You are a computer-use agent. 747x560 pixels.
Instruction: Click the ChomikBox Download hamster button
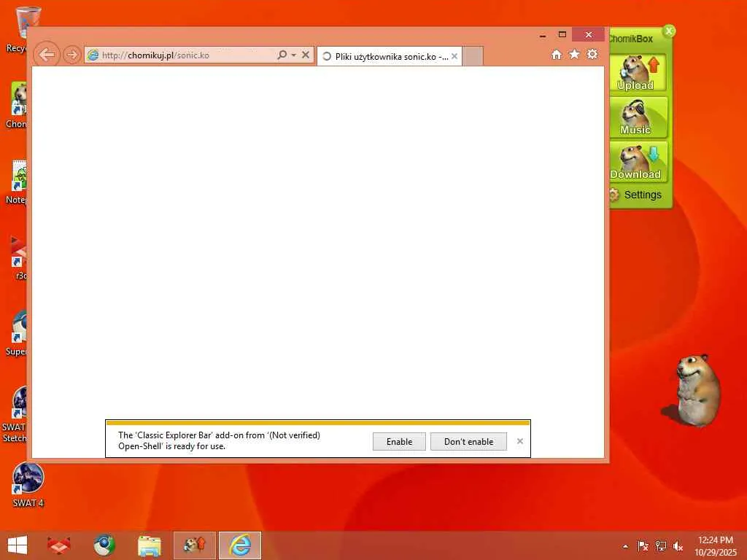click(638, 162)
